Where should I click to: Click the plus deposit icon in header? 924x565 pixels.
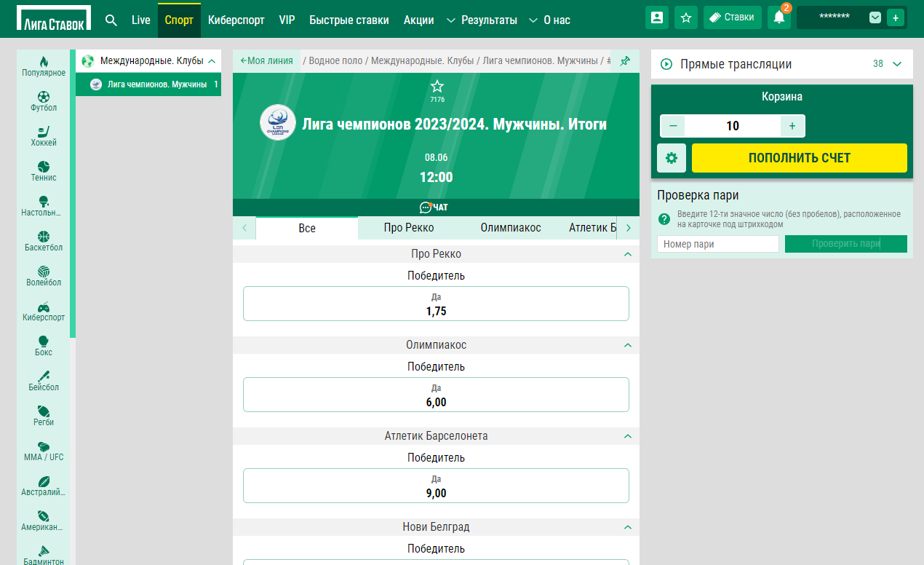pyautogui.click(x=895, y=17)
